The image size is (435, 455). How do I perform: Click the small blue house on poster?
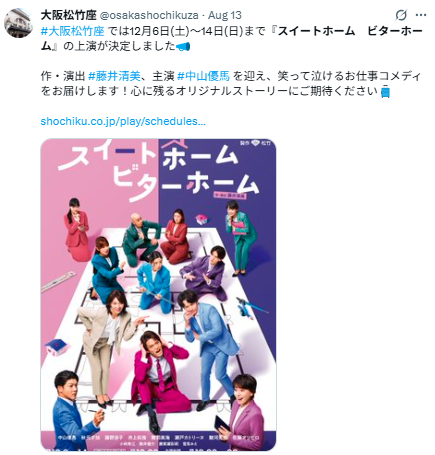(57, 346)
